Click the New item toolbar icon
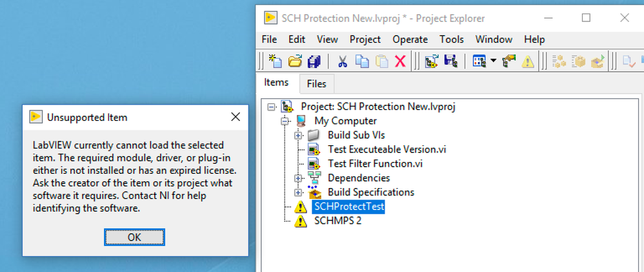Viewport: 644px width, 272px height. [276, 61]
